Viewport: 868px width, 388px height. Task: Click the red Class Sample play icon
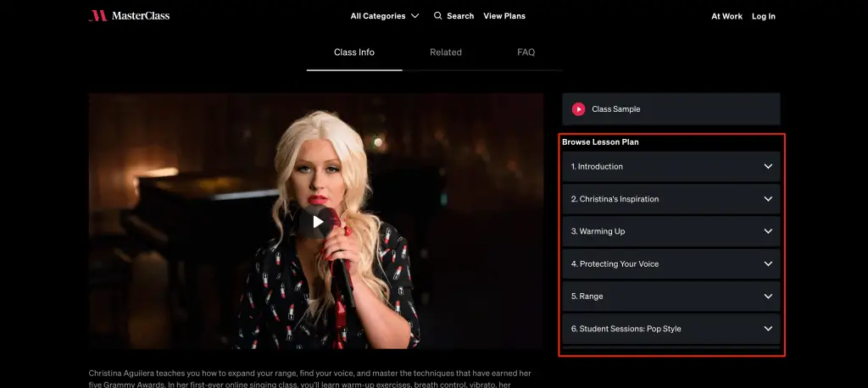pos(578,109)
